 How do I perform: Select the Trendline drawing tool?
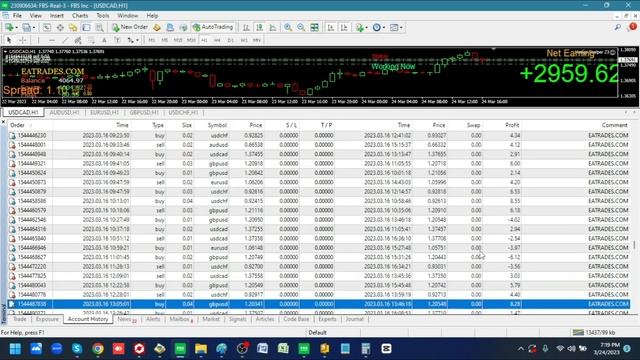click(x=64, y=40)
